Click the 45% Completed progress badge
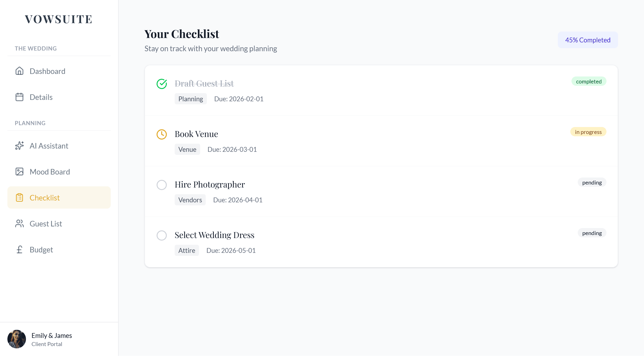This screenshot has width=644, height=356. pos(587,40)
